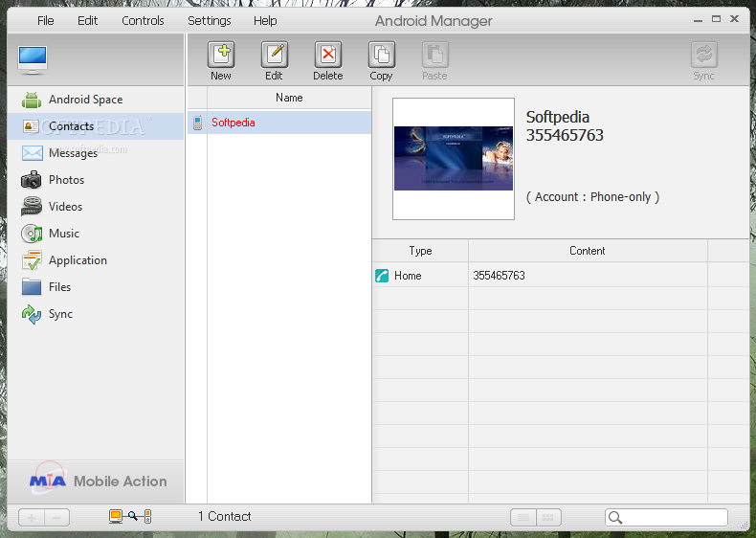Click the Home type cell text
Viewport: 756px width, 538px height.
point(408,276)
